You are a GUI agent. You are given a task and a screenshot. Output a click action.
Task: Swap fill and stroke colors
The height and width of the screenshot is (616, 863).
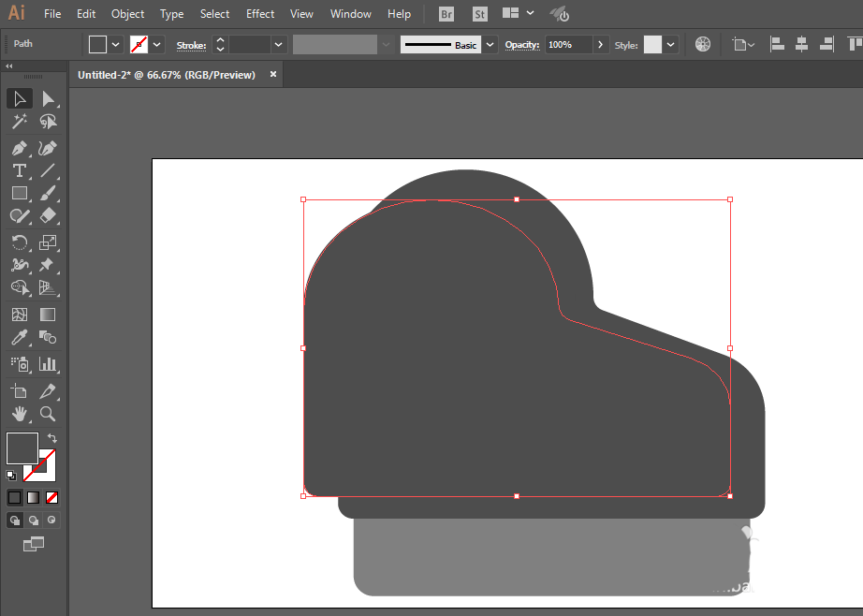[x=51, y=438]
